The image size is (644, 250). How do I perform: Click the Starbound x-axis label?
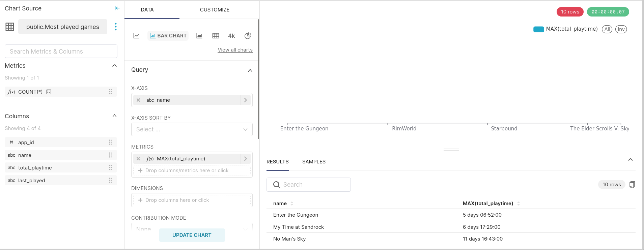coord(504,128)
